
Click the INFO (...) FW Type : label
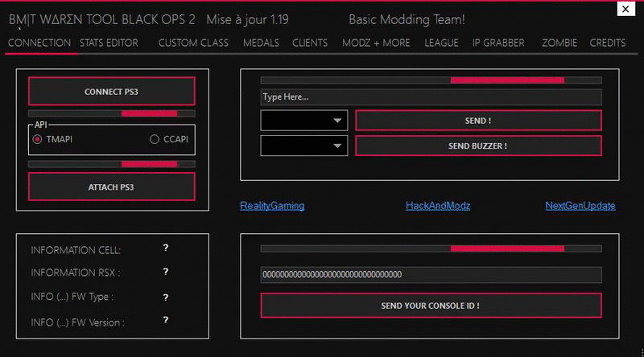pos(72,297)
